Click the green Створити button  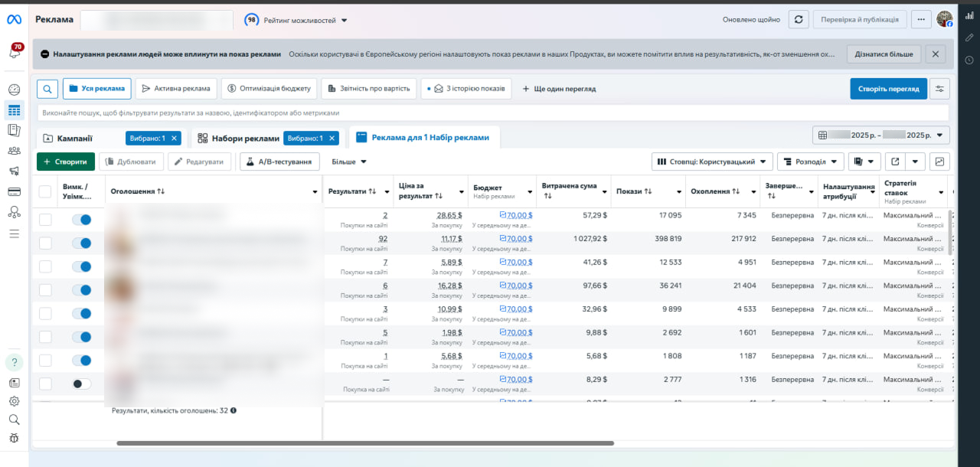click(66, 162)
